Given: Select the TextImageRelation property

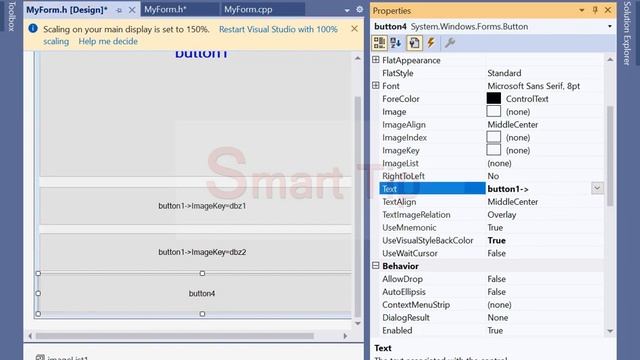Looking at the screenshot, I should point(490,215).
